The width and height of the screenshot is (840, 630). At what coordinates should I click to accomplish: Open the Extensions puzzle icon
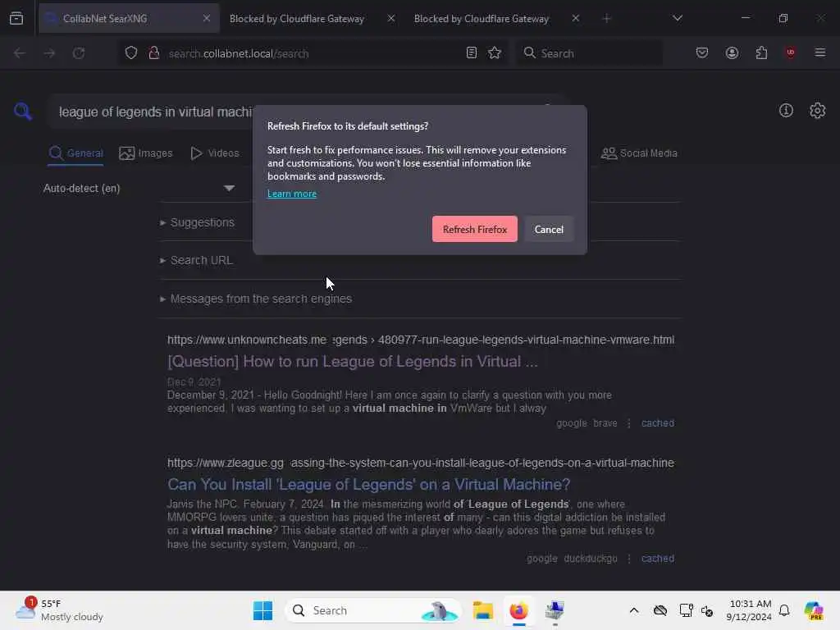pos(761,53)
